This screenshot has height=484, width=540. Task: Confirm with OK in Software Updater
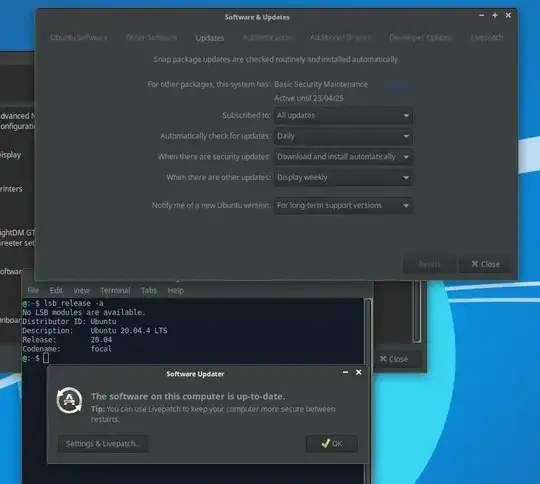[332, 444]
